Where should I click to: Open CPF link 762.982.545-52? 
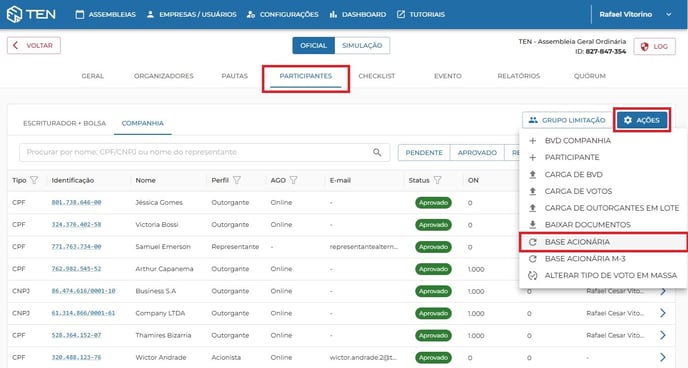tap(76, 269)
